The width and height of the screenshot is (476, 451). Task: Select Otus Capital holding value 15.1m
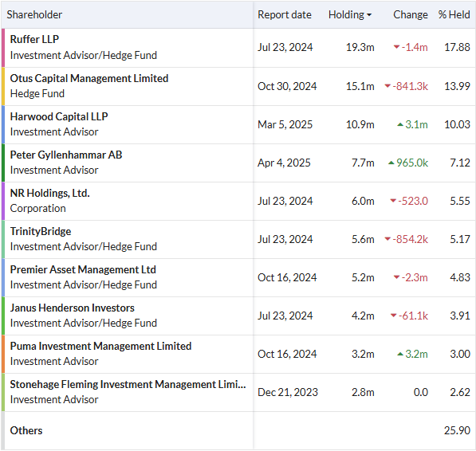[360, 86]
